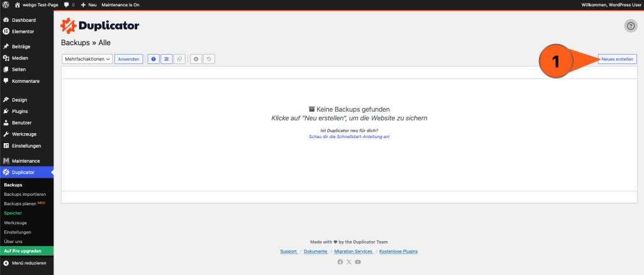Open the sidebar Einstellungen menu with sliders icon

coord(26,146)
